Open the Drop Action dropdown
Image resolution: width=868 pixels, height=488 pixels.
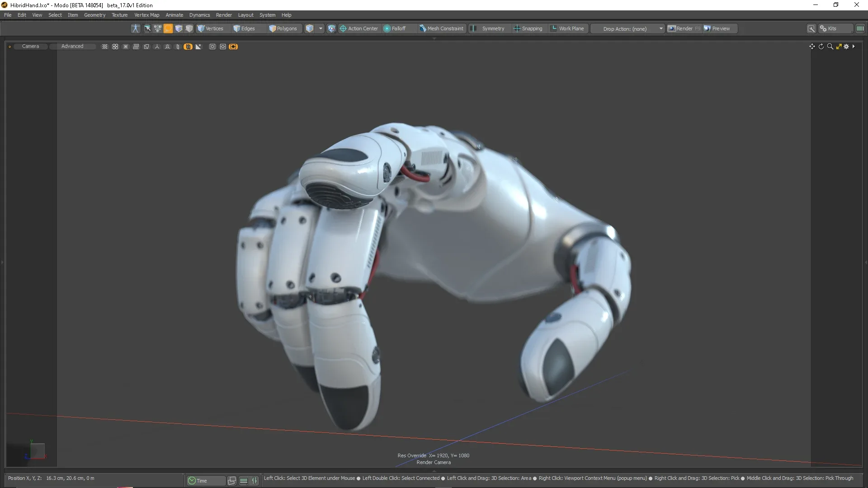tap(628, 28)
